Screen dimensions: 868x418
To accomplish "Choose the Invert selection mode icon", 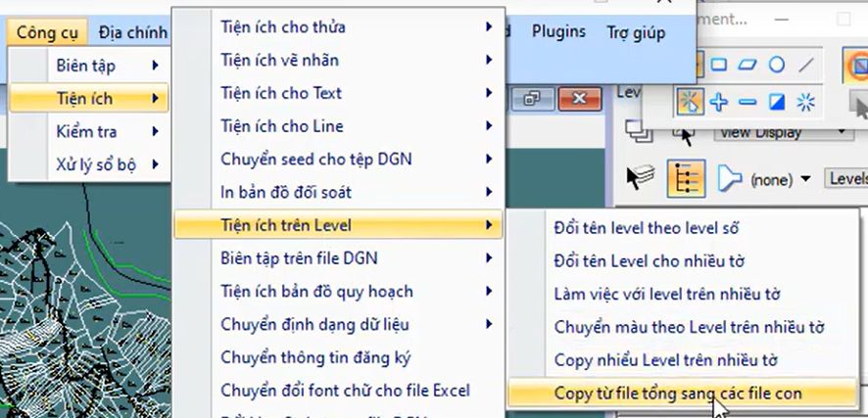I will (x=777, y=102).
